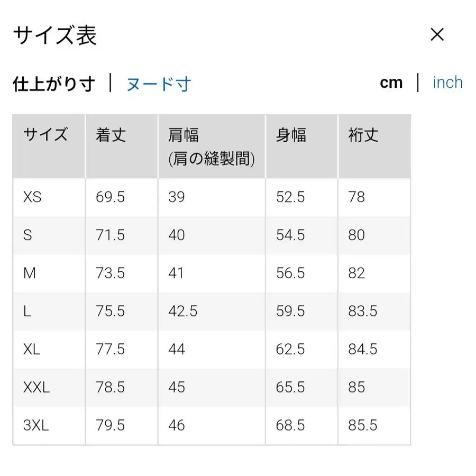The width and height of the screenshot is (476, 476).
Task: Switch units to inch
Action: [x=447, y=82]
